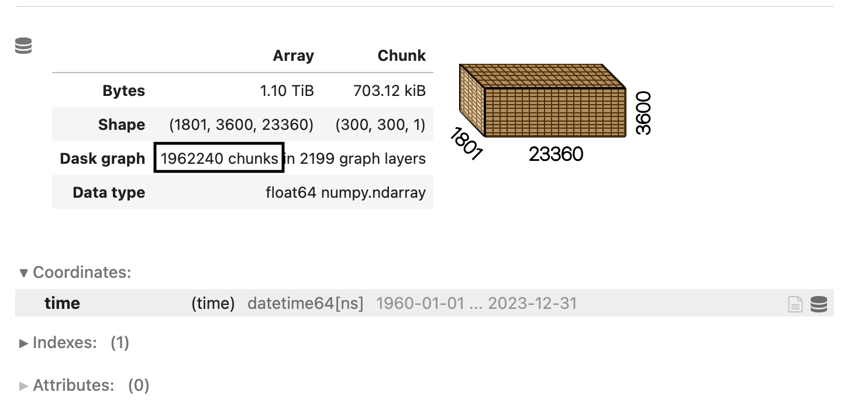Click the 23360 dimension label below the cube
868x406 pixels.
point(556,154)
